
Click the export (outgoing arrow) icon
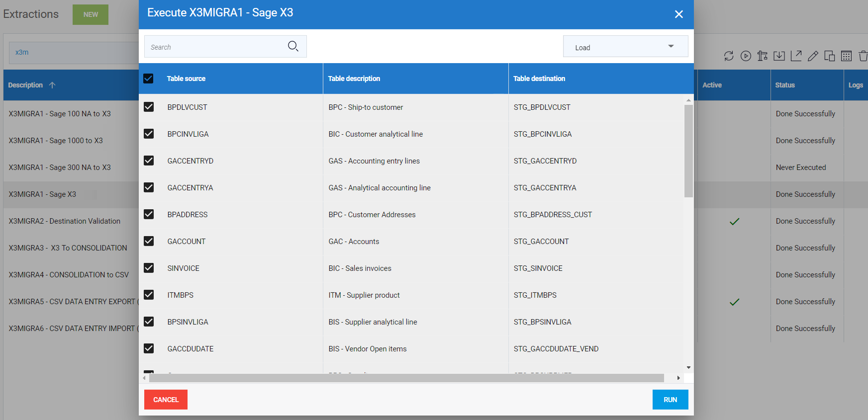tap(796, 56)
